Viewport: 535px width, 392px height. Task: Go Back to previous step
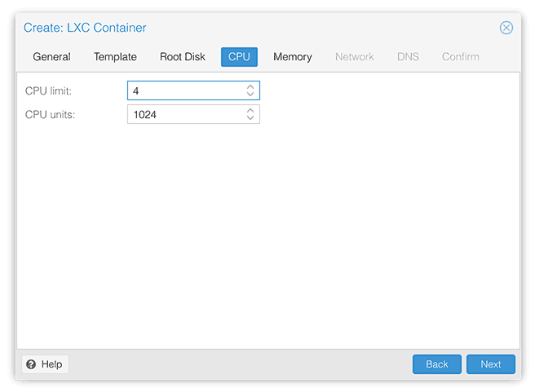[x=437, y=364]
